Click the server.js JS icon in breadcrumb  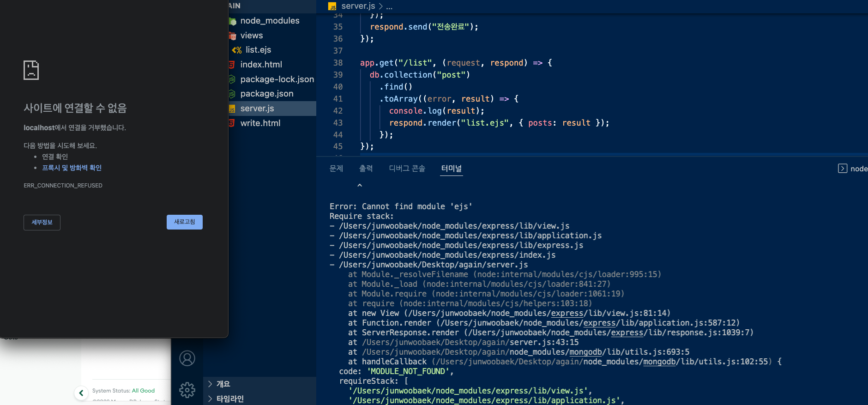(332, 6)
